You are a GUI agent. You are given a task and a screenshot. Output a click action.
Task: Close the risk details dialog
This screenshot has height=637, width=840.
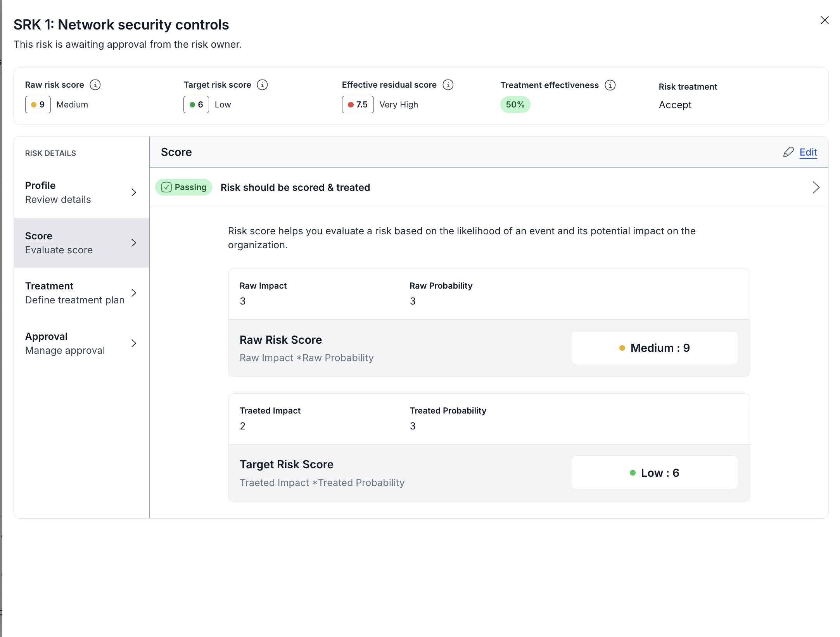(x=824, y=20)
